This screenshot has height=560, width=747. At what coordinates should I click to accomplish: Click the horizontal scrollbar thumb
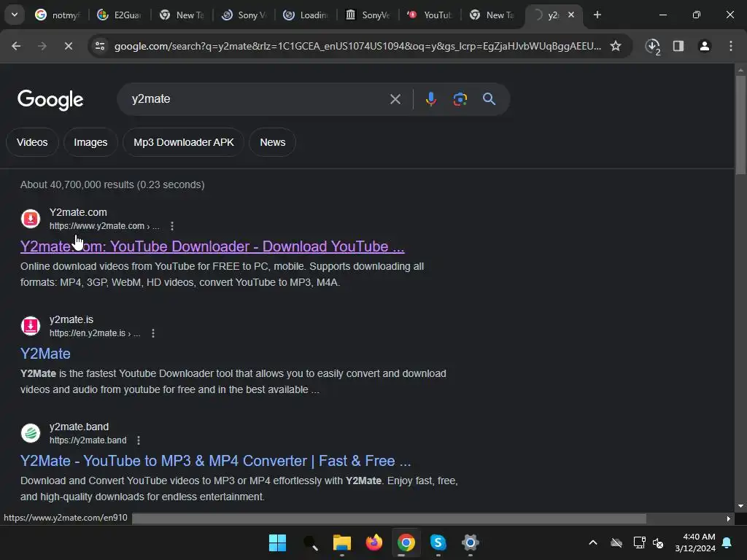[389, 518]
